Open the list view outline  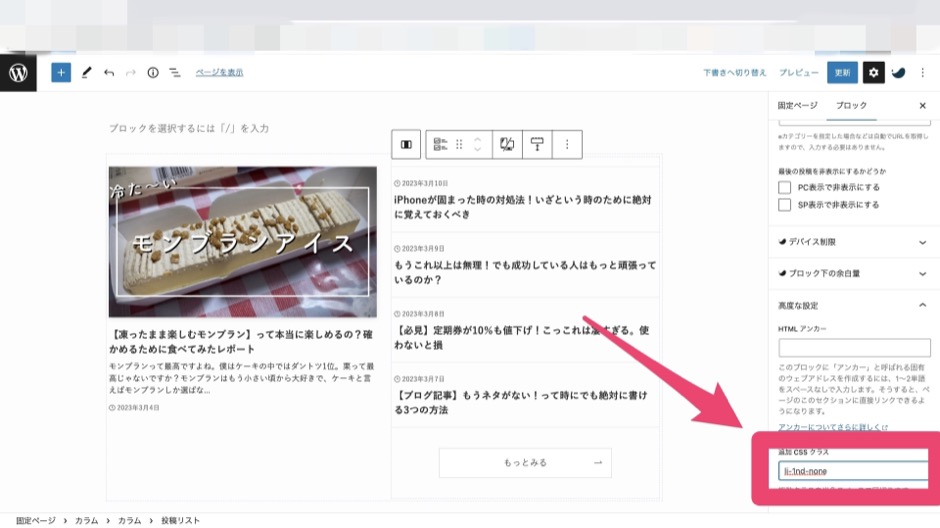(174, 73)
